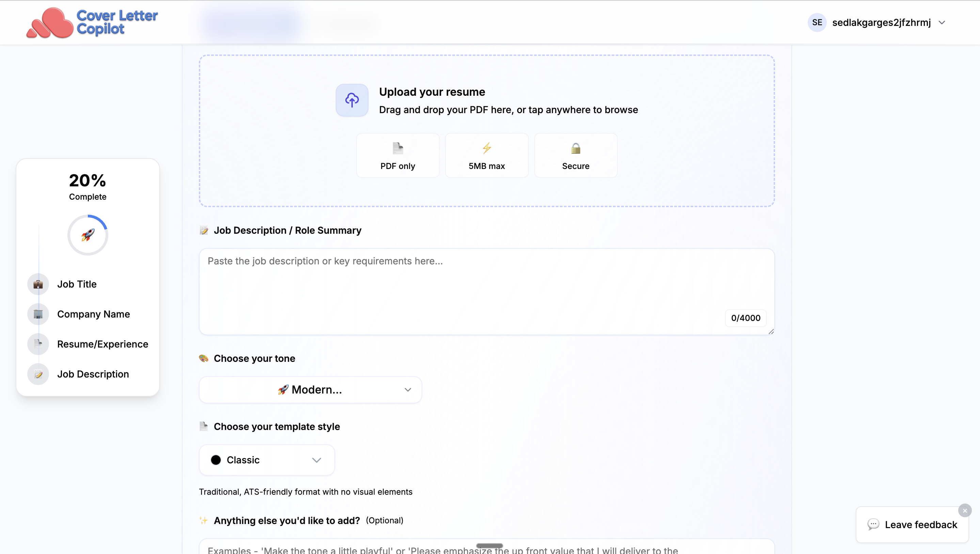Click the Cover Letter Copilot logo

point(92,22)
